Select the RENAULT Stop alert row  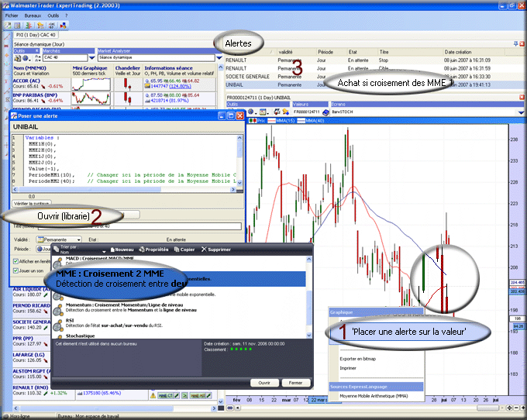373,60
